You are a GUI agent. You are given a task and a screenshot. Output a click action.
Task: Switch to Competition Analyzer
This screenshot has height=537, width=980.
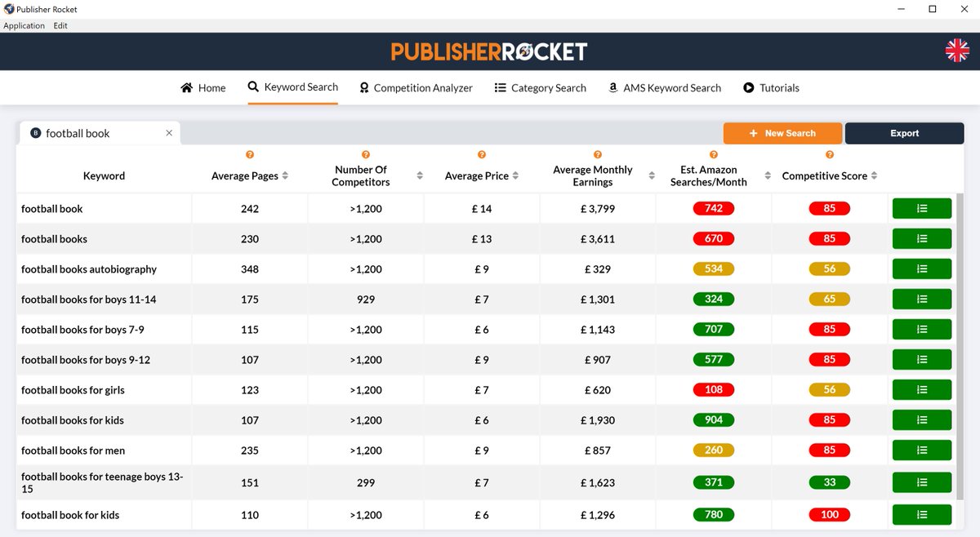(x=416, y=88)
